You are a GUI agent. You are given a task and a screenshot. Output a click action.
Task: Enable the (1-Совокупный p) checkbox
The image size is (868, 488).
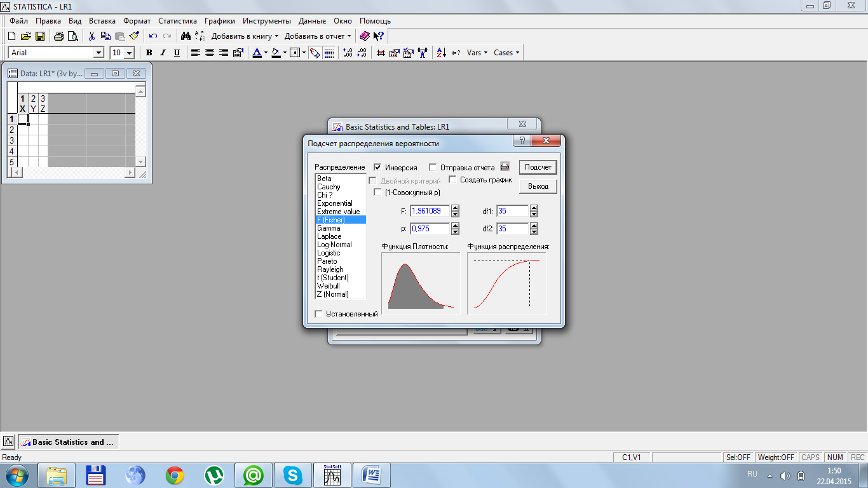click(377, 192)
